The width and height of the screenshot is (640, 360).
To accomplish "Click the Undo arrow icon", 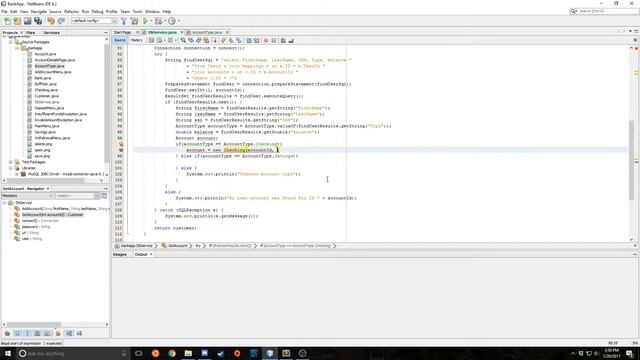I will pyautogui.click(x=51, y=21).
